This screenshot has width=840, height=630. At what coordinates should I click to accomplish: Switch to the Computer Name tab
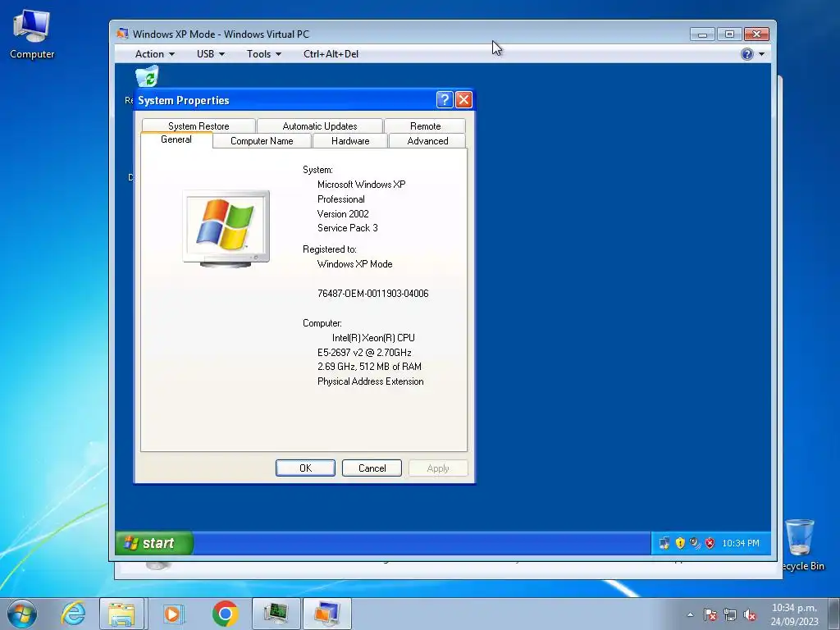point(262,141)
